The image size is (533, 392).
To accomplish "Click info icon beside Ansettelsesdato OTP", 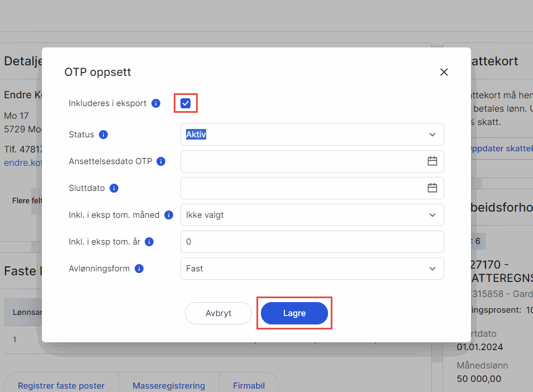I will click(161, 161).
